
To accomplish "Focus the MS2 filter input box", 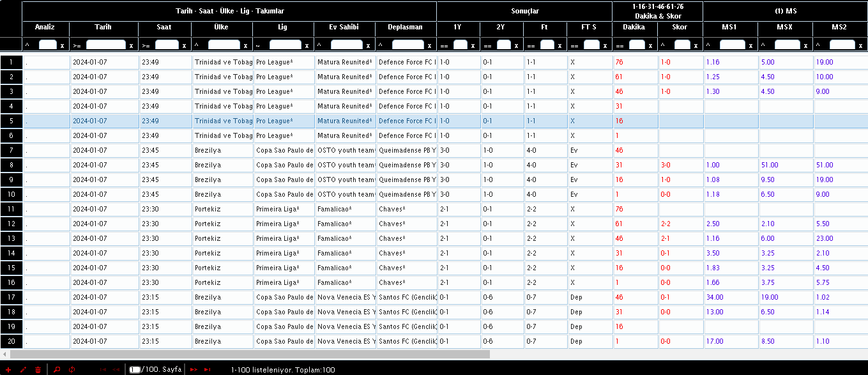I will pos(842,45).
